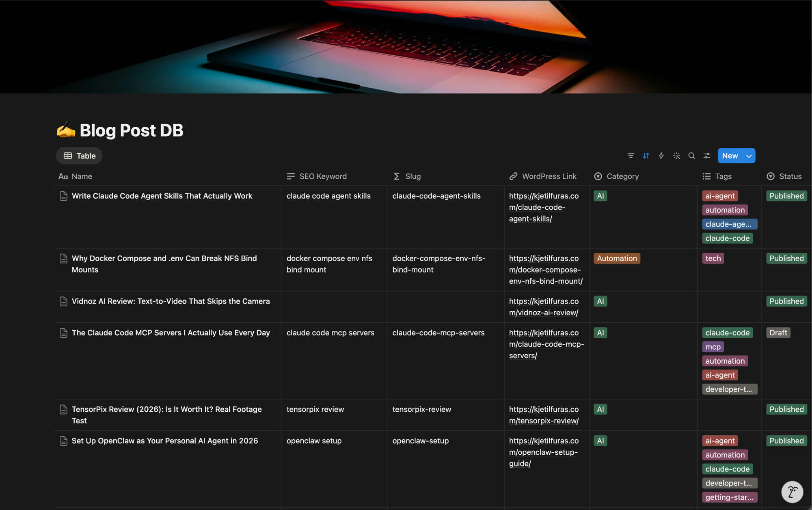Click the floating help assistant icon
Screen dimensions: 812x510
point(792,492)
